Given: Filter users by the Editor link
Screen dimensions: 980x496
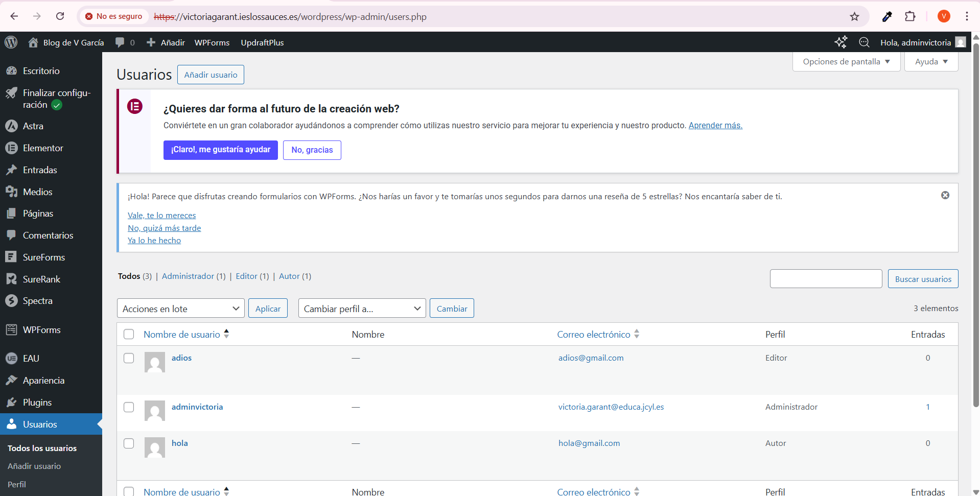Looking at the screenshot, I should tap(246, 276).
